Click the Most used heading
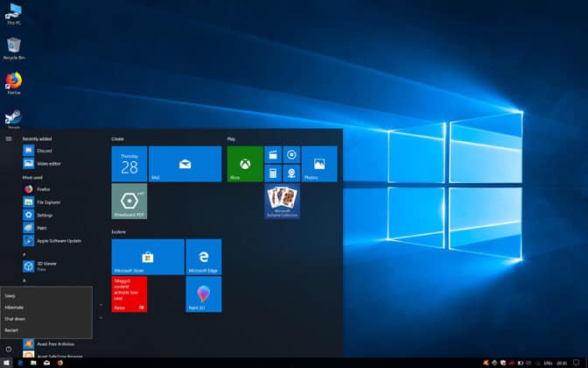Viewport: 588px width, 368px height. [32, 177]
